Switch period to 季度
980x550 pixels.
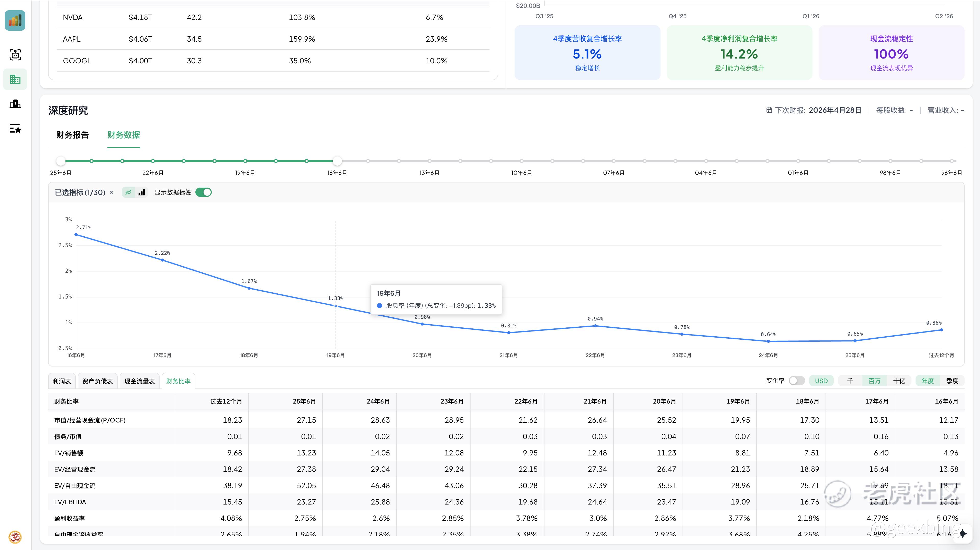pos(952,381)
